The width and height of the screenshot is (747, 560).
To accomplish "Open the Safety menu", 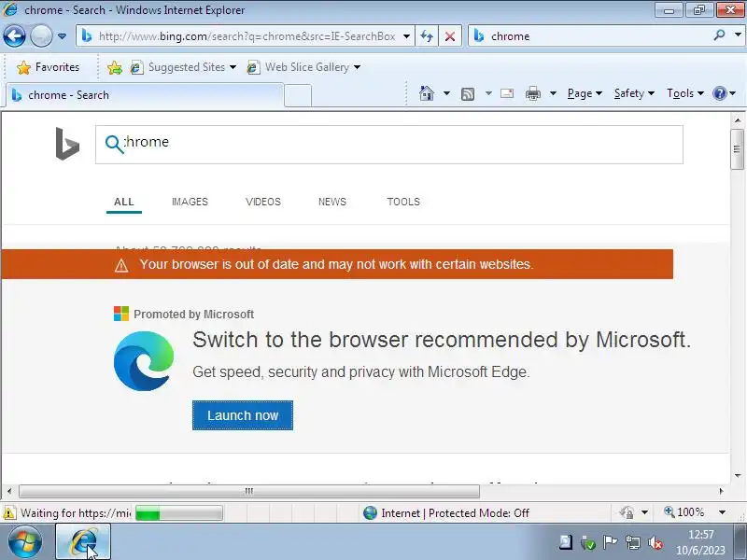I will [634, 93].
